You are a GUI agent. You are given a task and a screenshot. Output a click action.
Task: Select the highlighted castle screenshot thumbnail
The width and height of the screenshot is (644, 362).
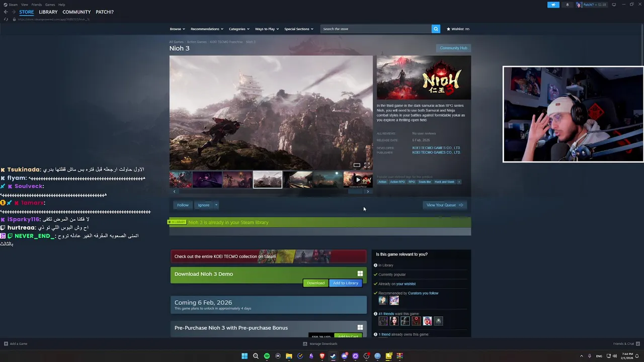pyautogui.click(x=267, y=179)
